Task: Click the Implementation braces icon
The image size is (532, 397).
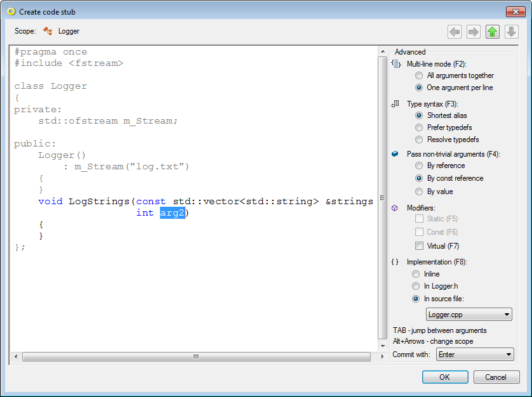Action: coord(395,262)
